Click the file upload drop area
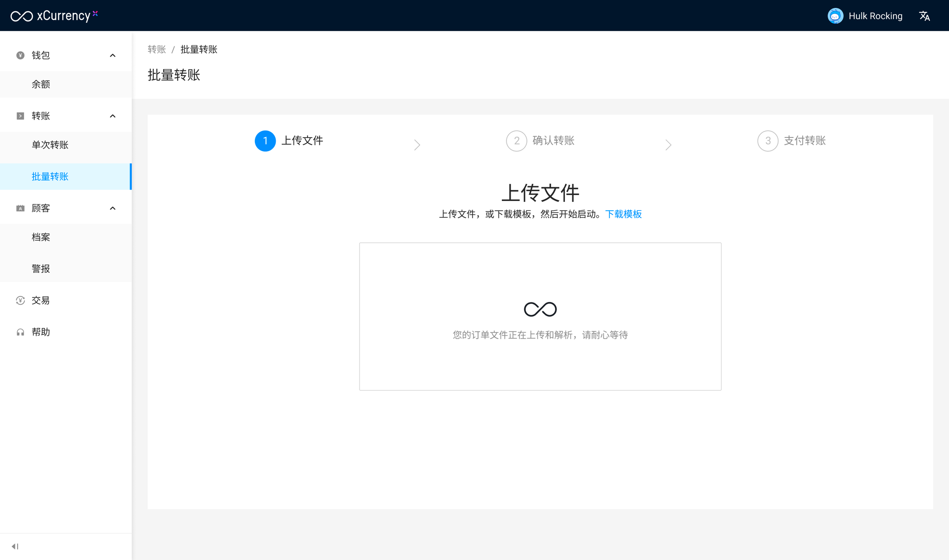This screenshot has height=560, width=949. coord(540,316)
